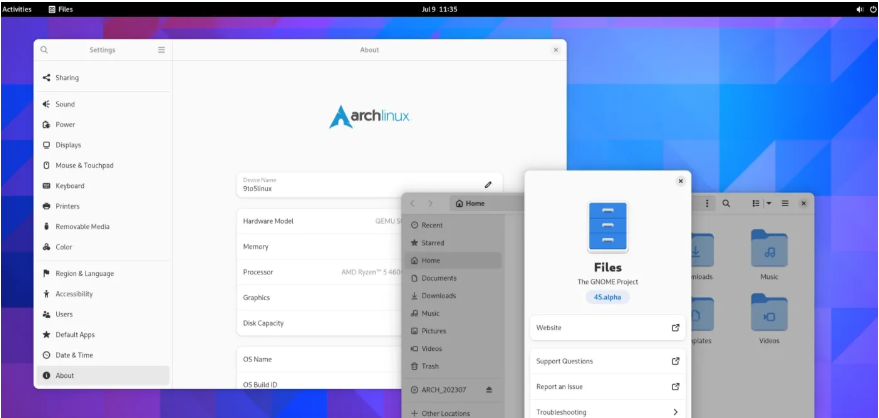879x418 pixels.
Task: Select Home in Files sidebar
Action: 453,261
